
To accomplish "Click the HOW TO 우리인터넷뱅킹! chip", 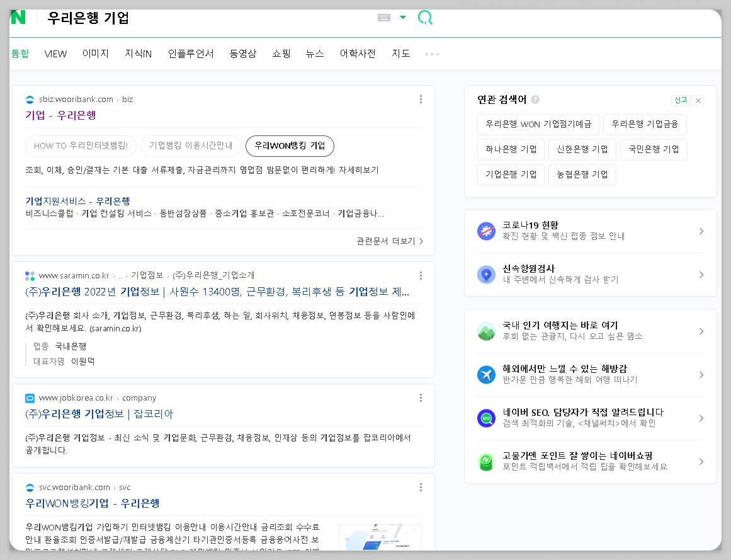I will [x=81, y=146].
